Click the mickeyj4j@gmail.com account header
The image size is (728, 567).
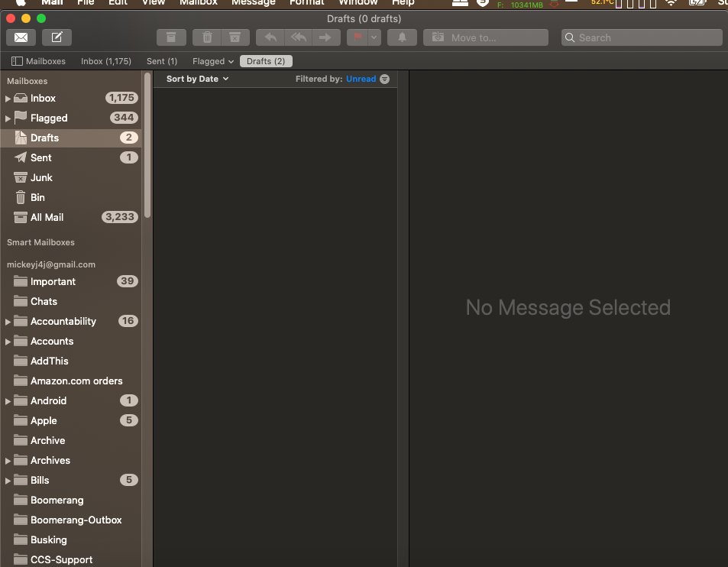pyautogui.click(x=51, y=264)
